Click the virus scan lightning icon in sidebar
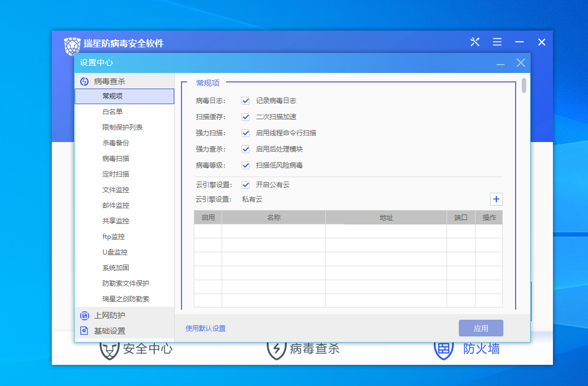This screenshot has width=588, height=386. [x=85, y=81]
